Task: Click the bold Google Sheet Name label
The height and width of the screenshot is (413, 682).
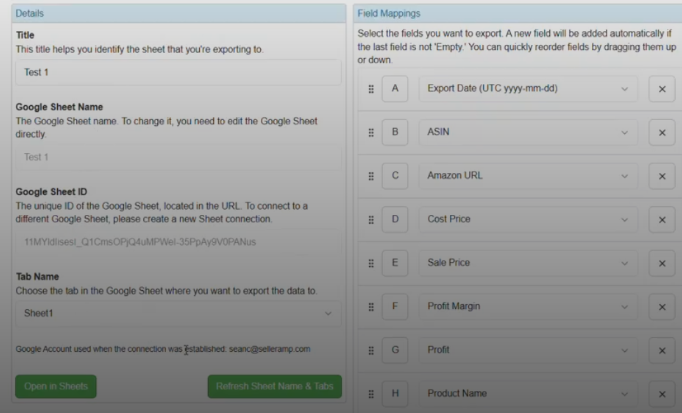Action: 59,107
